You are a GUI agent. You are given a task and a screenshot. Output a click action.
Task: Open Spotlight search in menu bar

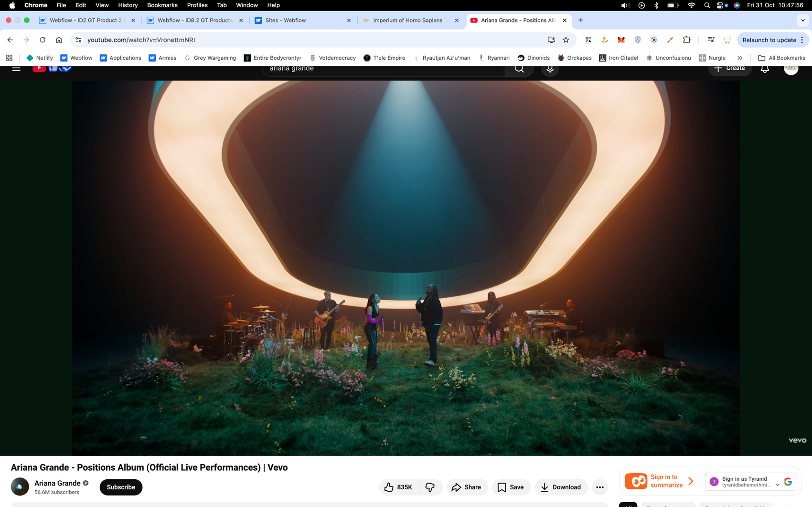[x=707, y=5]
